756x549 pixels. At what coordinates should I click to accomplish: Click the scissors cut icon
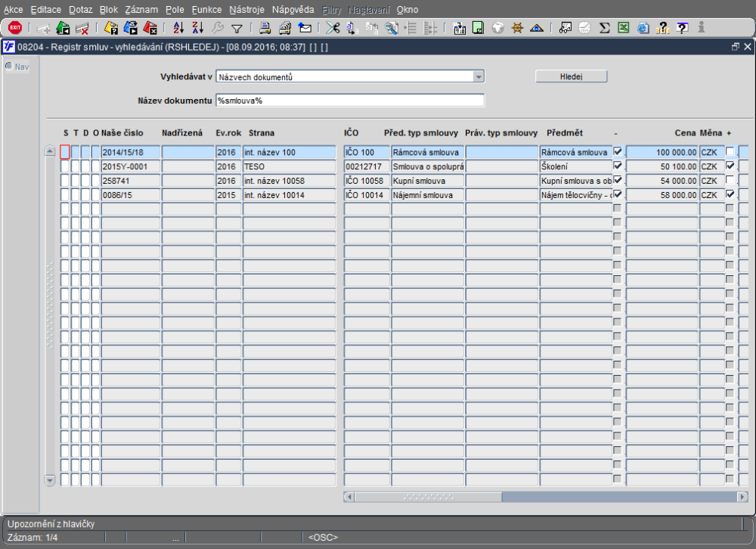coord(332,28)
